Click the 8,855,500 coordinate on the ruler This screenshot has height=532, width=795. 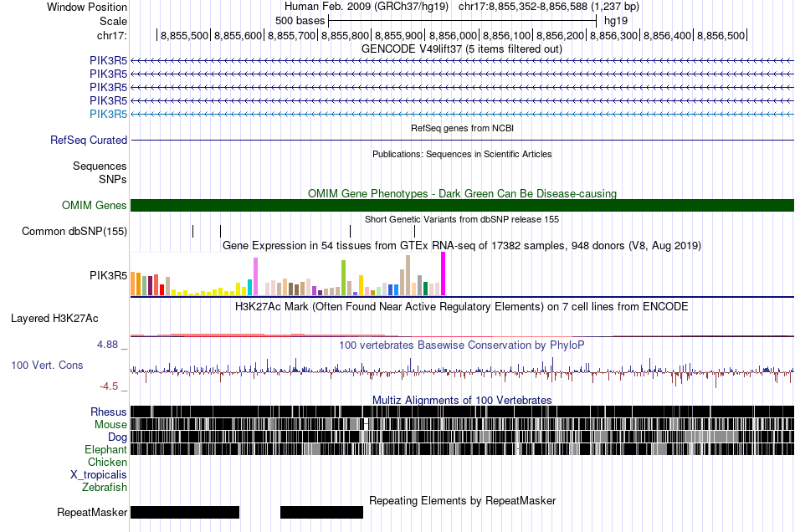[x=185, y=35]
